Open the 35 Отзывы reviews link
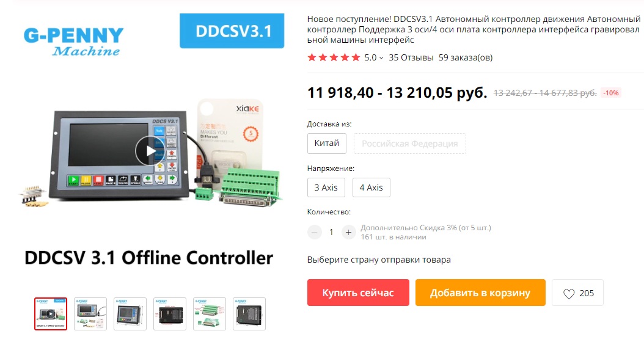The width and height of the screenshot is (644, 353). point(411,57)
